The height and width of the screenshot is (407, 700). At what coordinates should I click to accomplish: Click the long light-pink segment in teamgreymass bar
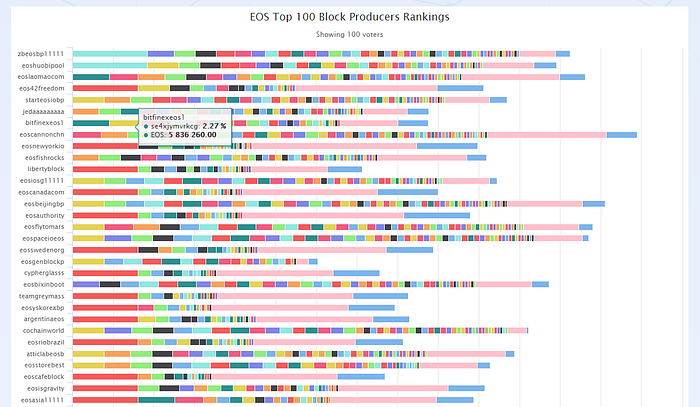click(286, 296)
